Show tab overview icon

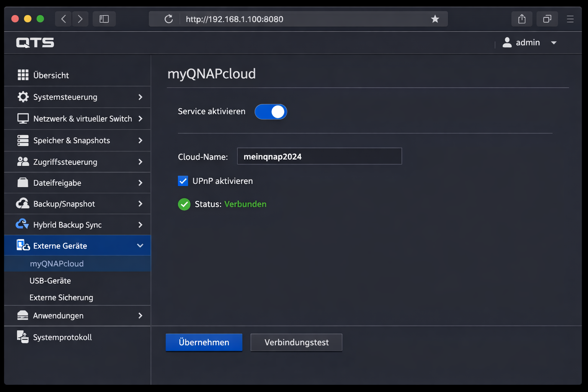coord(547,19)
